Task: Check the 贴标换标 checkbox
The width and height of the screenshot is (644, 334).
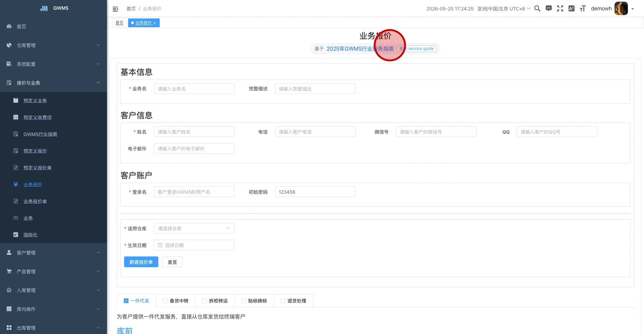Action: tap(244, 301)
